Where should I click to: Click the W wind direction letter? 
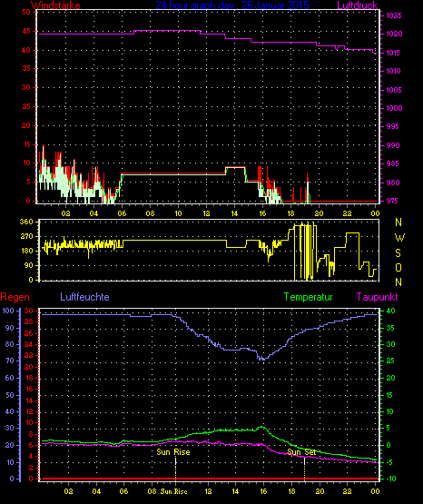(399, 238)
